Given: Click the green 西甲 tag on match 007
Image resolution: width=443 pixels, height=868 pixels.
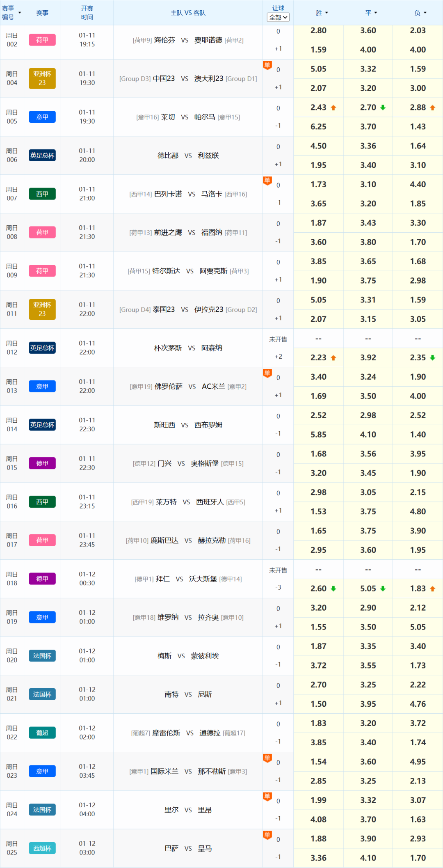Looking at the screenshot, I should [42, 194].
